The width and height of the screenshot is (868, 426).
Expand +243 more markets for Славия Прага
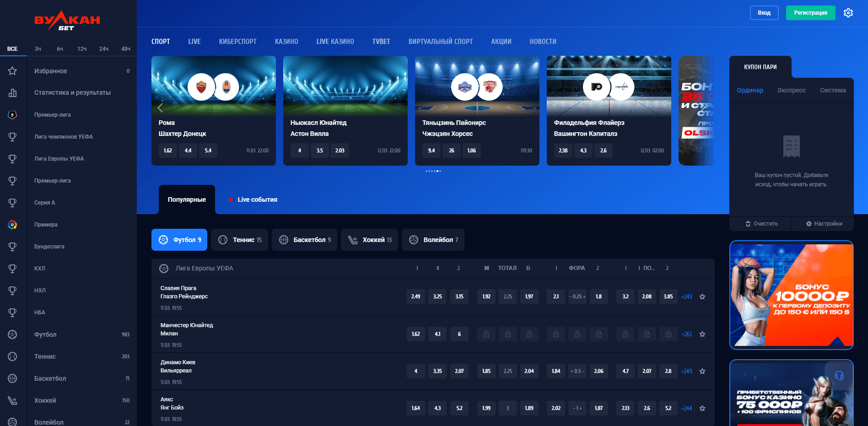point(686,297)
